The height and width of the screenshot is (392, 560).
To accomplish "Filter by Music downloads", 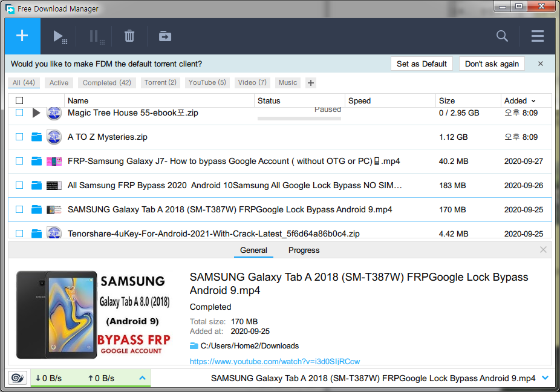I will coord(288,82).
